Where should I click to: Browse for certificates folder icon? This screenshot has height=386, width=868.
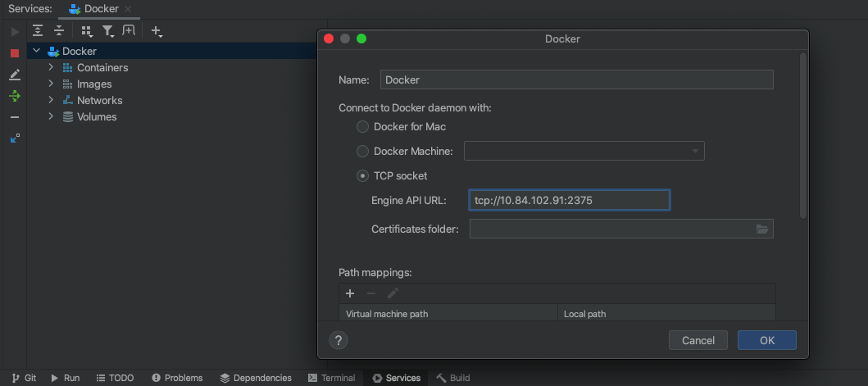tap(762, 229)
